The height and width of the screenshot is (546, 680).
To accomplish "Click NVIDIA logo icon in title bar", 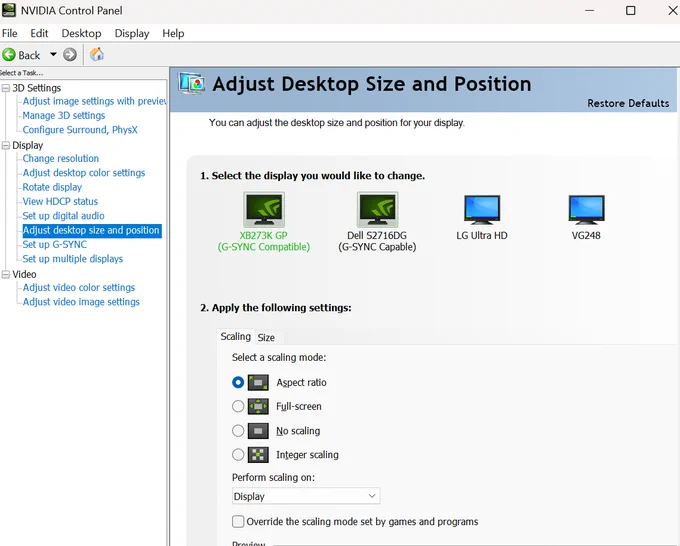I will pos(9,10).
